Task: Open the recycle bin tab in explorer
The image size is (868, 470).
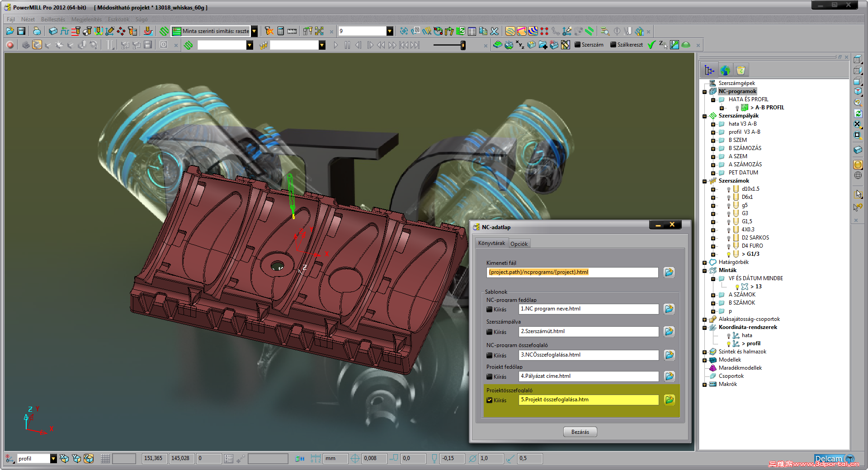Action: pos(741,70)
